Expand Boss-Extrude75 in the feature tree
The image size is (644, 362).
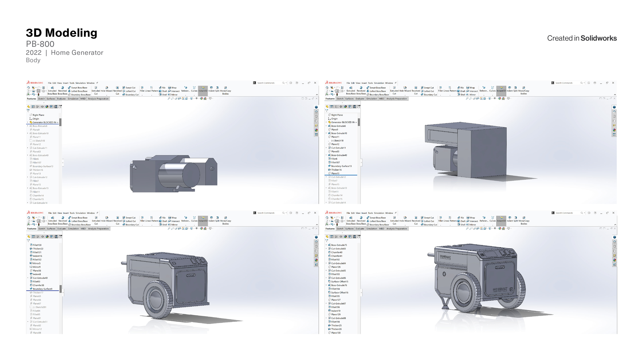click(326, 245)
